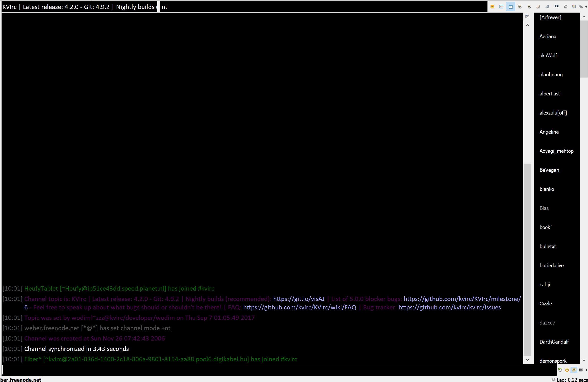
Task: Insert an emoticon with the smiley icon
Action: pos(567,370)
